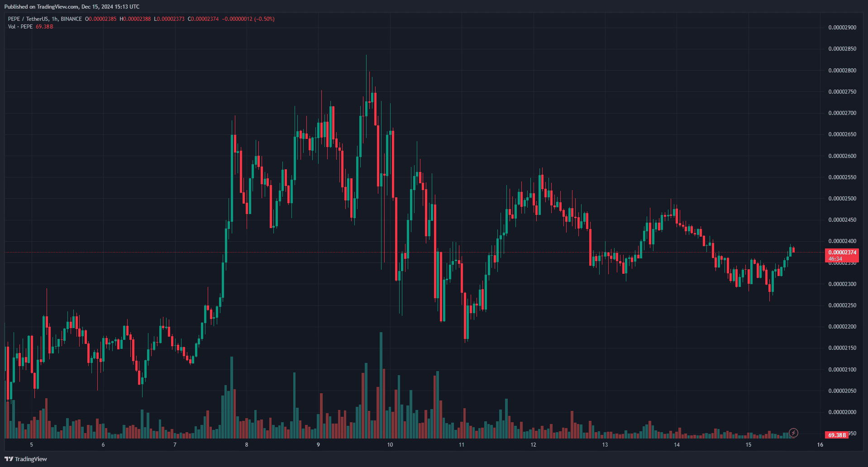Click date label 6 on time axis
868x467 pixels.
point(103,445)
